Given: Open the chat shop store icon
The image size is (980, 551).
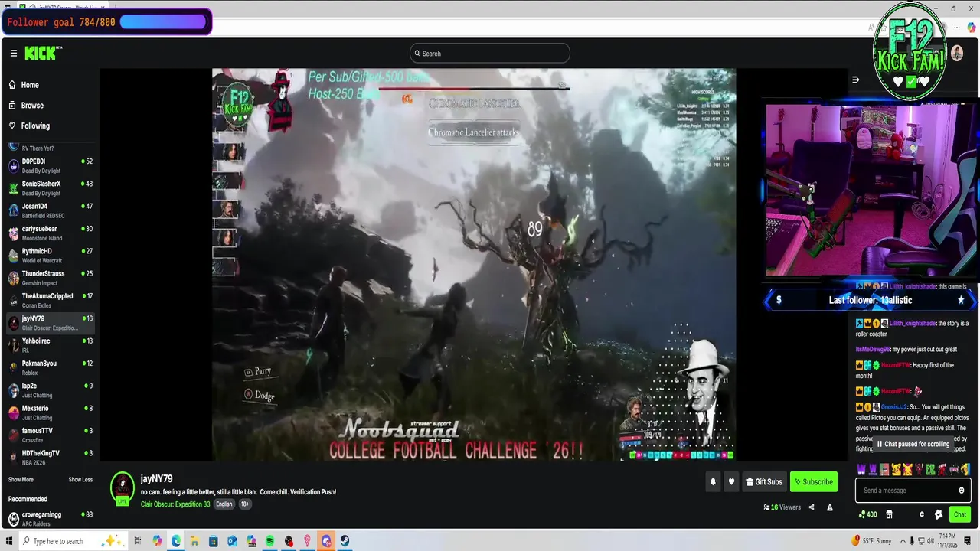Looking at the screenshot, I should click(889, 515).
